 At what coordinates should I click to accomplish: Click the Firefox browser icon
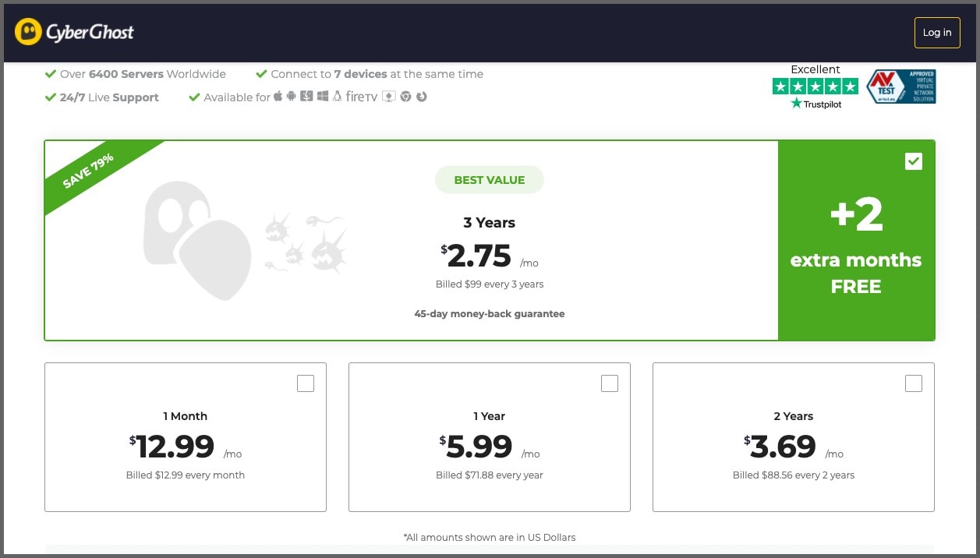click(x=422, y=97)
